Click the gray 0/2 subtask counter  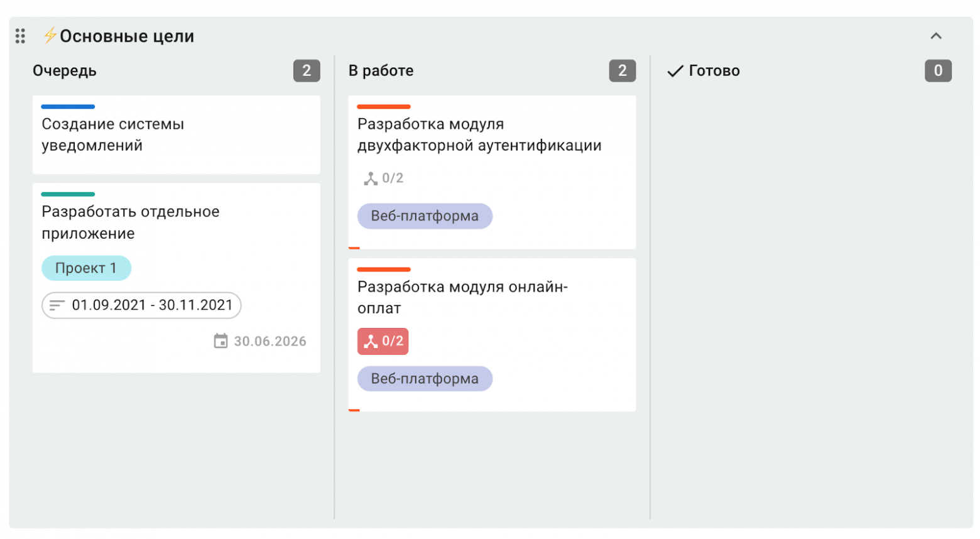384,178
